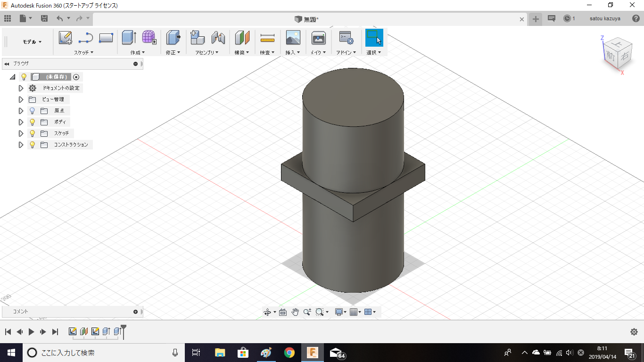Select the Joint assembly tool
The height and width of the screenshot is (362, 644).
coord(218,38)
